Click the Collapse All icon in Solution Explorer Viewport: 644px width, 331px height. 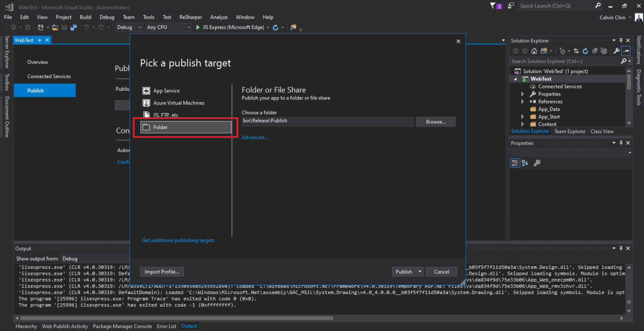click(595, 51)
